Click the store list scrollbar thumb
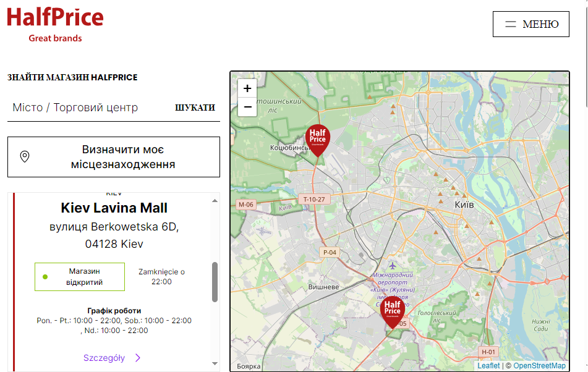Screen dimensions: 588x372 coord(215,282)
